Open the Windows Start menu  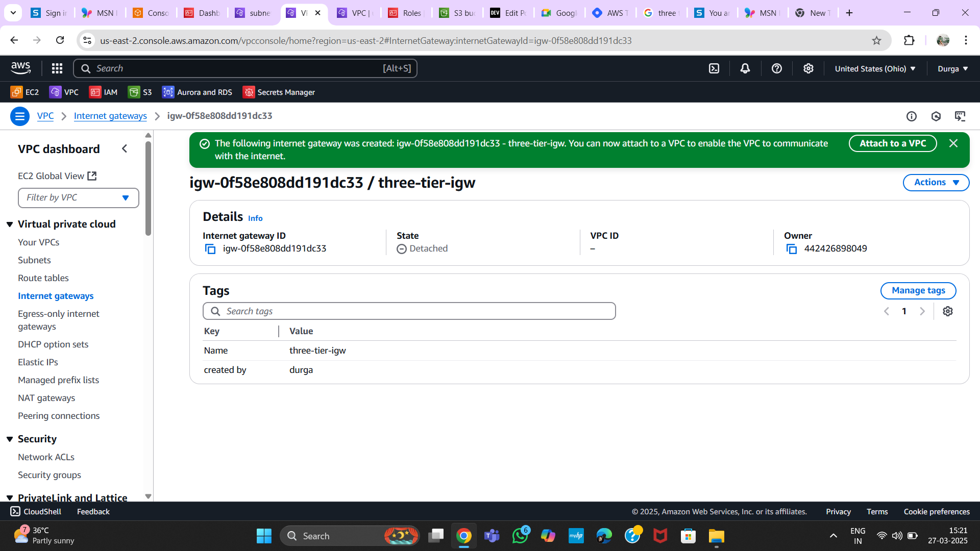pos(264,536)
